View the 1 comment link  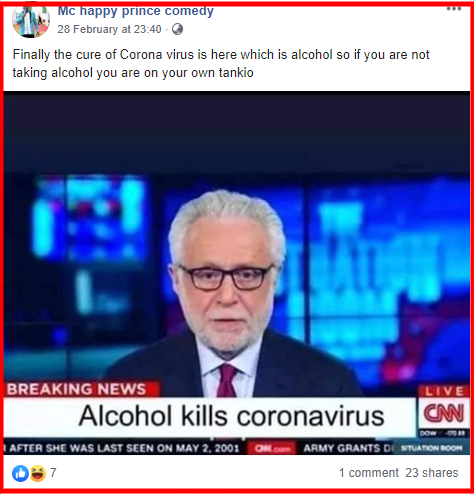pyautogui.click(x=368, y=473)
